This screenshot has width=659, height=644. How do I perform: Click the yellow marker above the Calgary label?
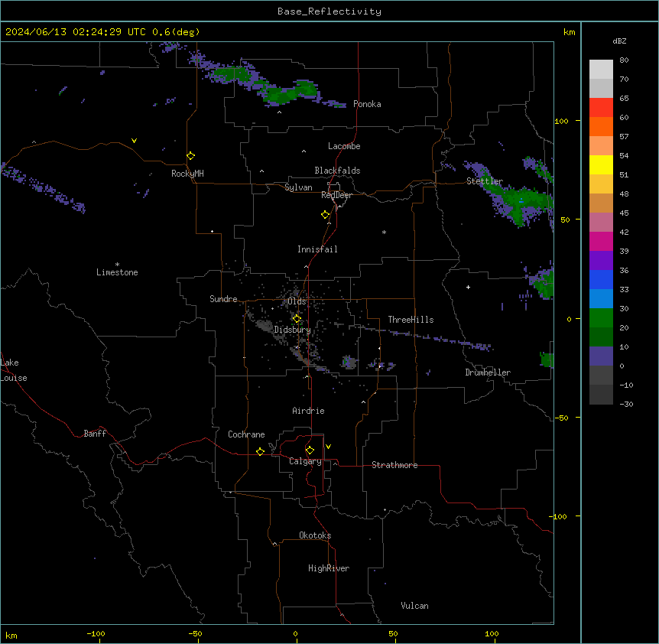coord(310,450)
